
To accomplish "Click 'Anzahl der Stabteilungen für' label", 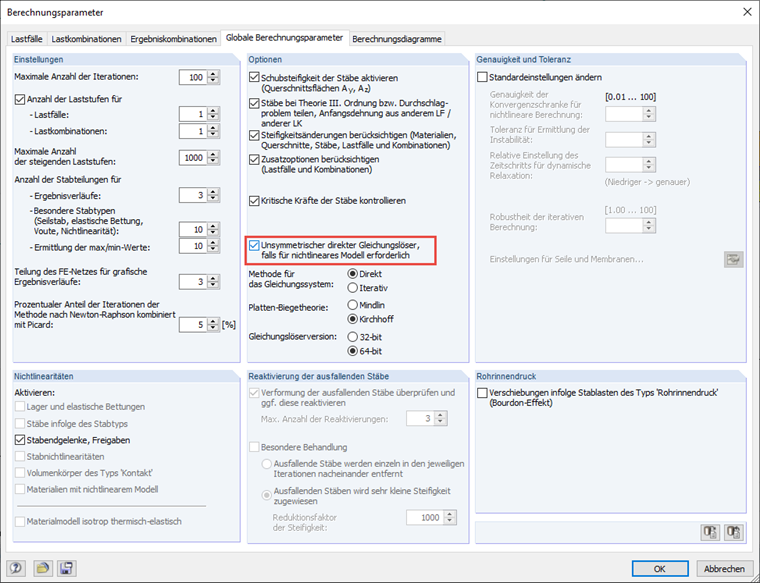I will click(x=68, y=180).
